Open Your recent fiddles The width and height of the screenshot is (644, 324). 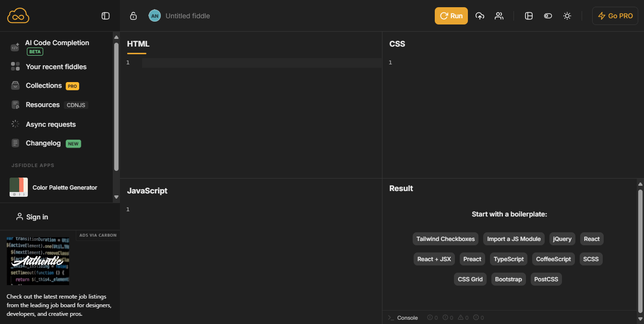point(56,67)
